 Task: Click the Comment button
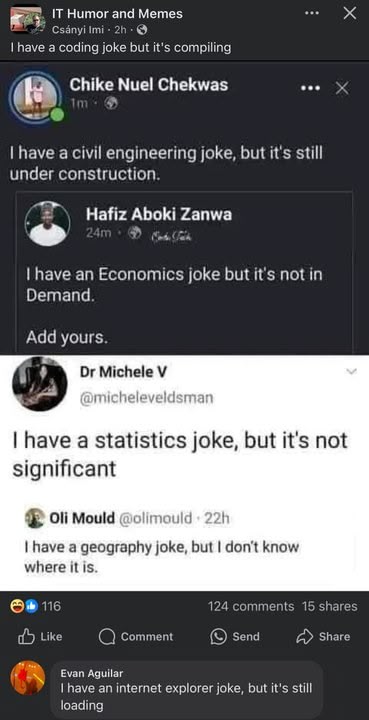[136, 636]
